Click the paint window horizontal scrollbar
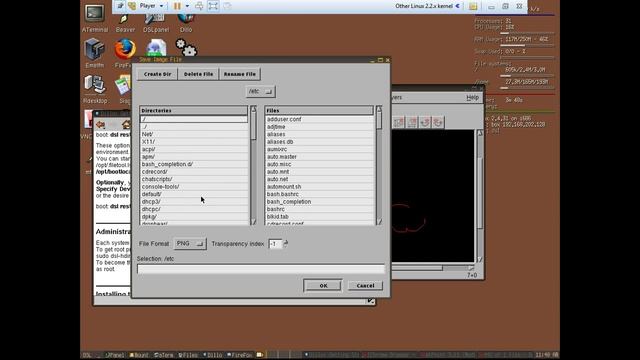The height and width of the screenshot is (360, 640). [x=433, y=268]
